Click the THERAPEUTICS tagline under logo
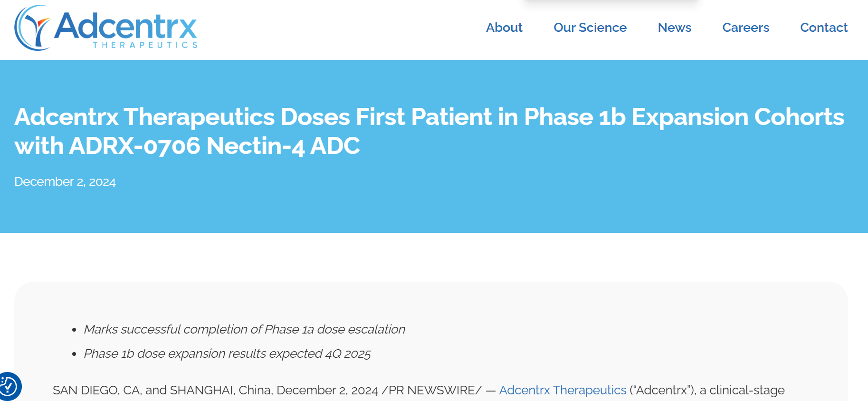This screenshot has height=401, width=868. point(145,45)
